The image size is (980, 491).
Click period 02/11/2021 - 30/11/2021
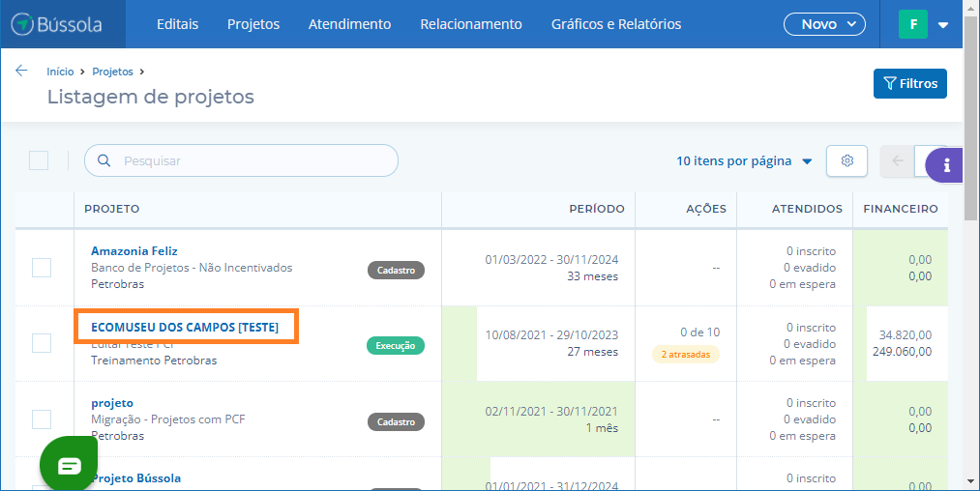click(x=551, y=411)
